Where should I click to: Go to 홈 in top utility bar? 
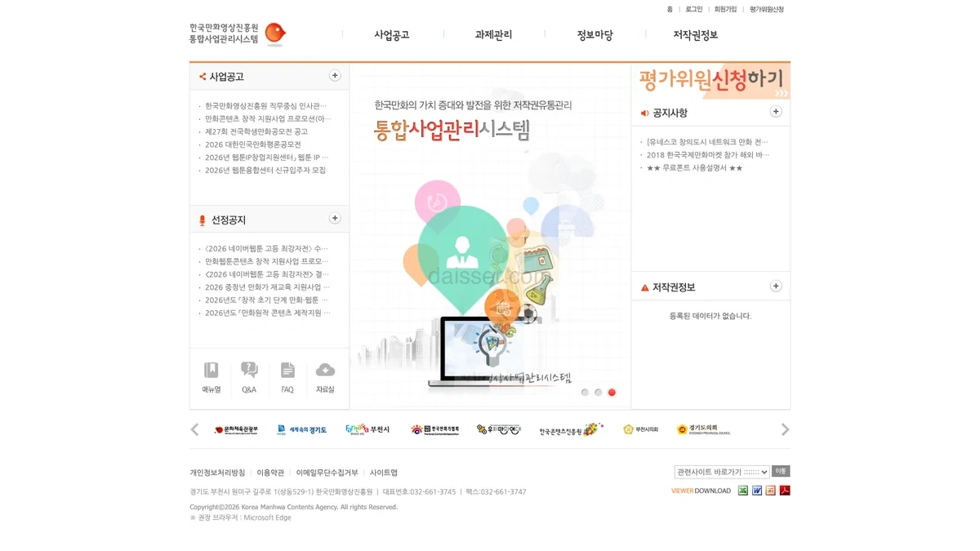pyautogui.click(x=670, y=10)
